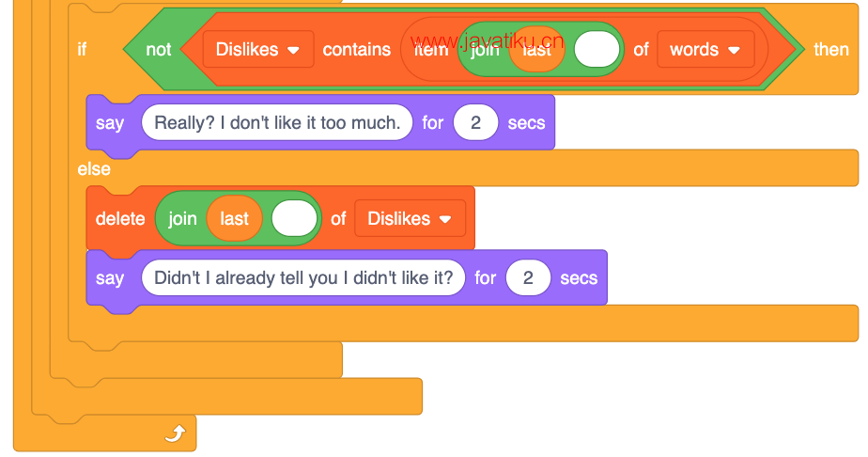Click the empty join input in the if condition
Screen dimensions: 868x457
(597, 49)
